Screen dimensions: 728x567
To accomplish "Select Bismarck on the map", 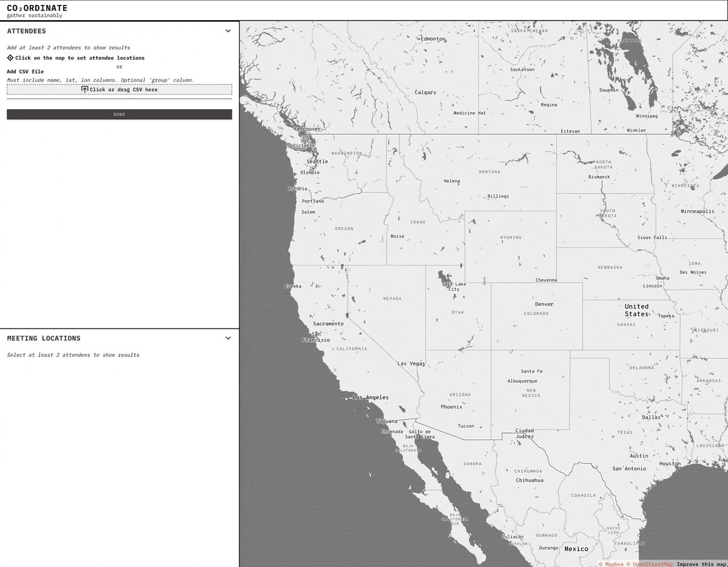I will [x=599, y=177].
